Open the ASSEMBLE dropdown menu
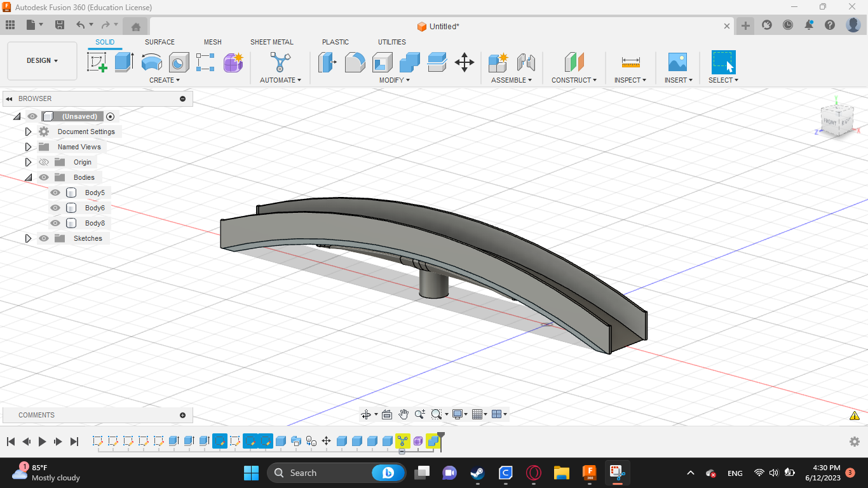The height and width of the screenshot is (488, 868). (x=512, y=80)
